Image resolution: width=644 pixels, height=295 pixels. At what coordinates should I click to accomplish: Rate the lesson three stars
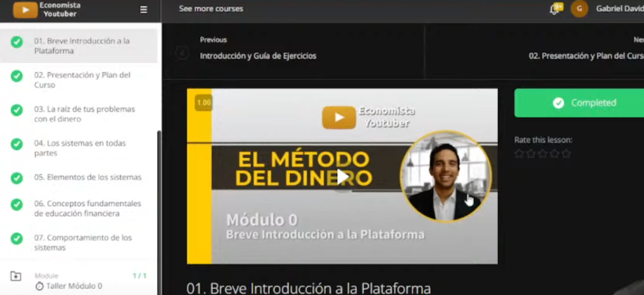coord(543,153)
